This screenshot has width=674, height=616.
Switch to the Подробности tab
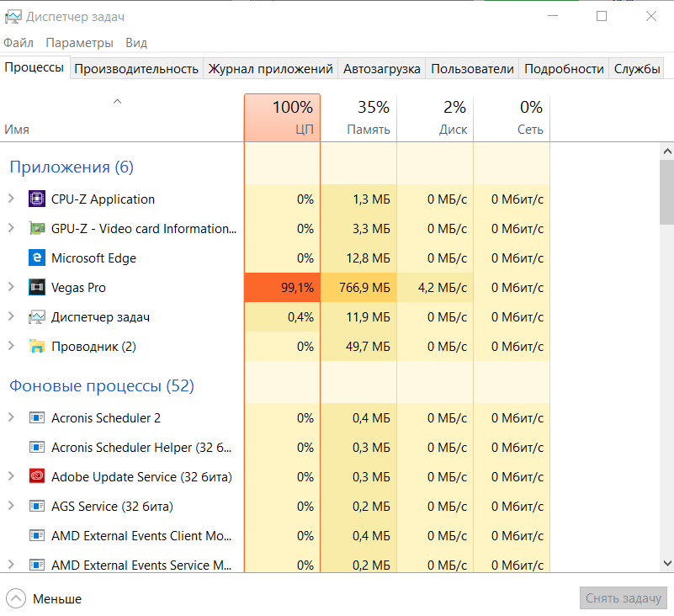pyautogui.click(x=564, y=69)
